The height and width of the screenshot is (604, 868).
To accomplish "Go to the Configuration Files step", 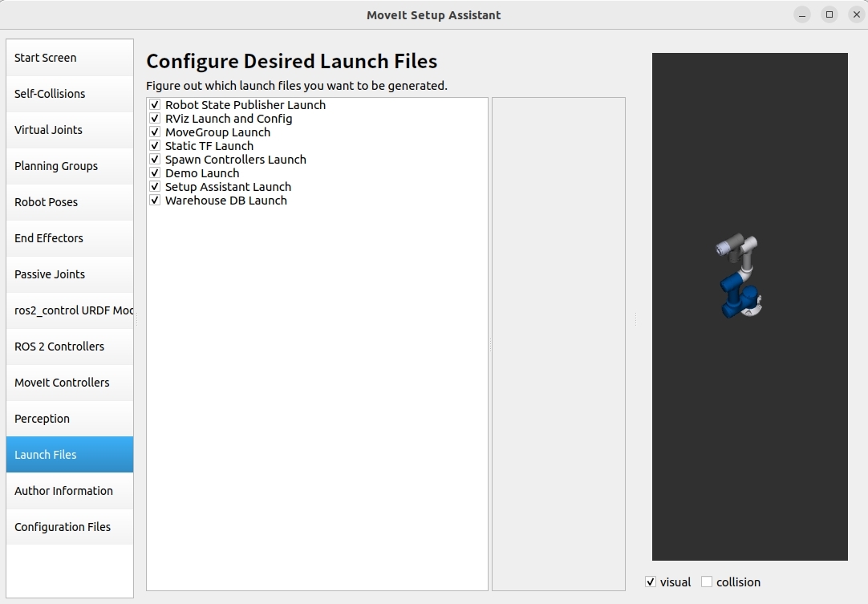I will [70, 527].
